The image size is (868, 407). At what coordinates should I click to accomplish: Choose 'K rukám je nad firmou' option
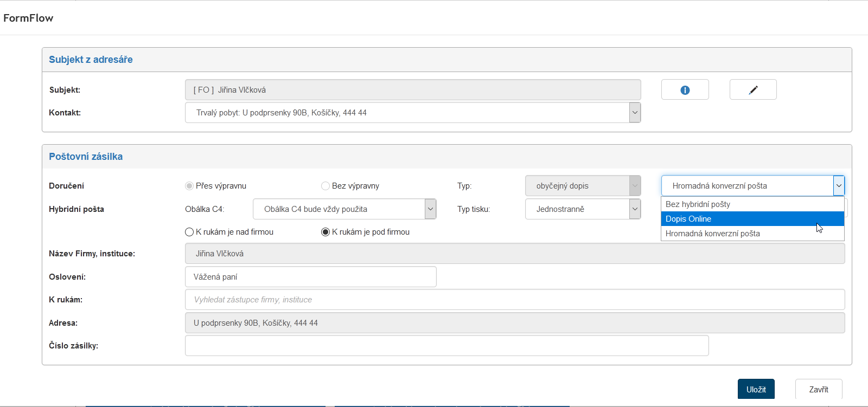pyautogui.click(x=189, y=232)
